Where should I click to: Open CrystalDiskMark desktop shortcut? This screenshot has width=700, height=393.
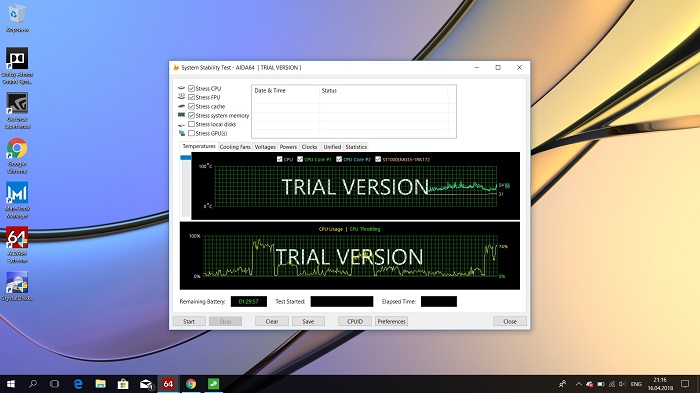(17, 286)
